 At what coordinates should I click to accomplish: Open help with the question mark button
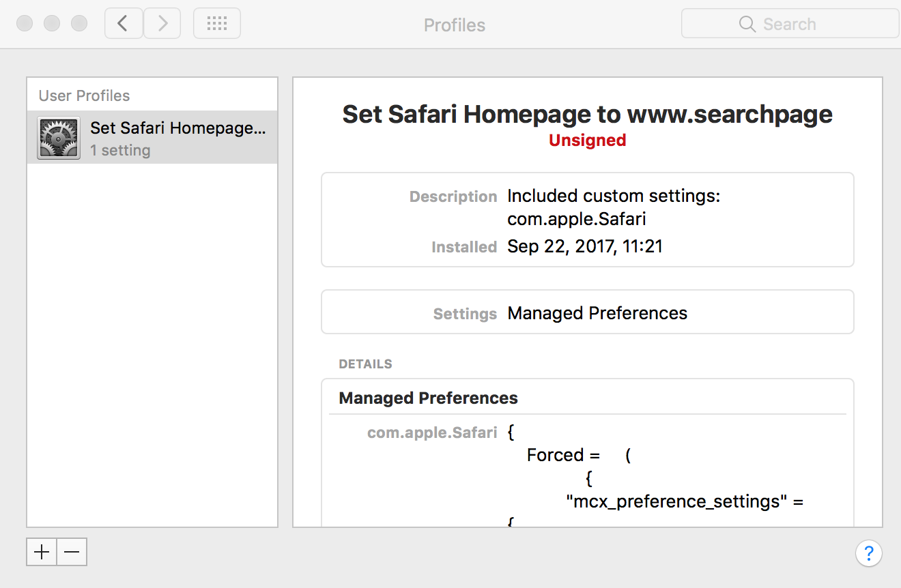[x=868, y=553]
